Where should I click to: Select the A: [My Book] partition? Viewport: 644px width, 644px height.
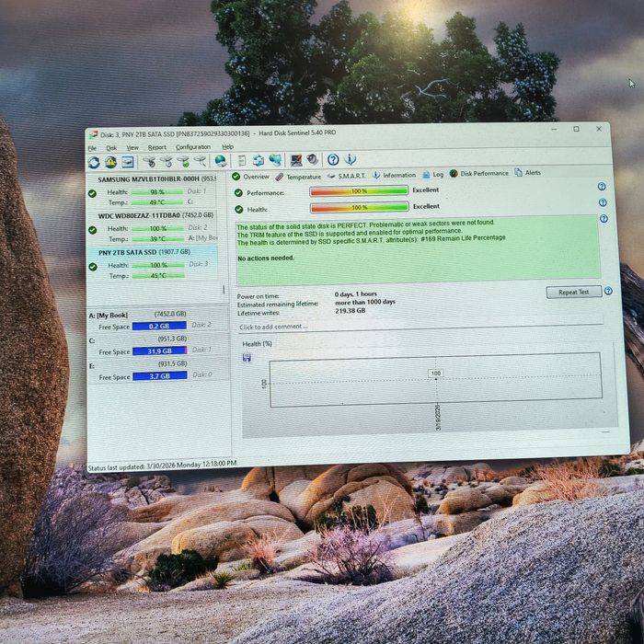point(158,320)
